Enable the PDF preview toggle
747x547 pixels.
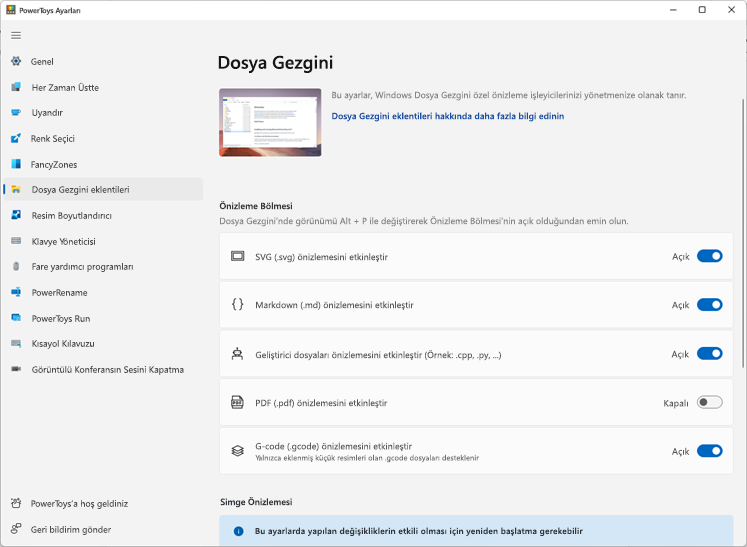709,403
